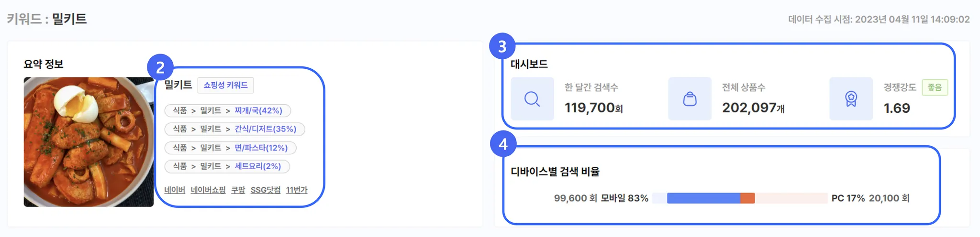Click the number 2 annotation badge
This screenshot has height=237, width=980.
coord(160,67)
